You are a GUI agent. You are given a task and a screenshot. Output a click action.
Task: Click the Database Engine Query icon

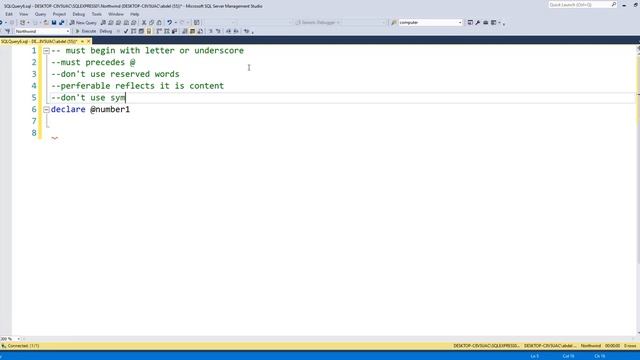(103, 22)
